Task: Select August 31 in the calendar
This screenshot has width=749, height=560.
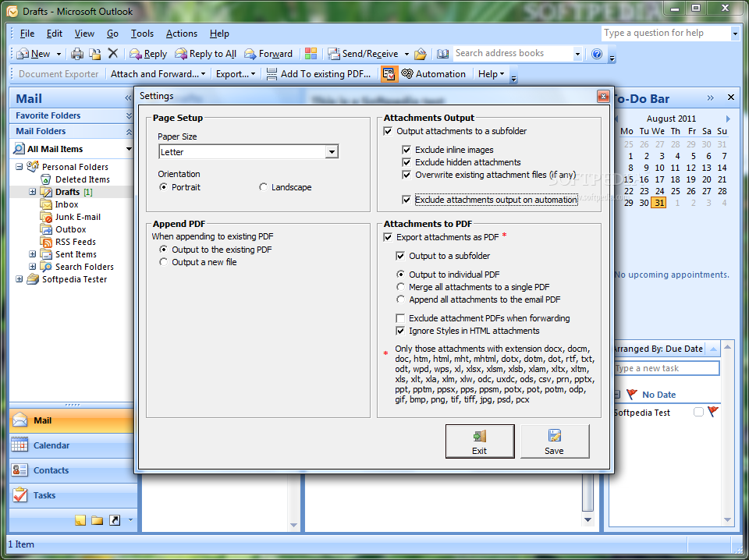Action: pos(660,203)
